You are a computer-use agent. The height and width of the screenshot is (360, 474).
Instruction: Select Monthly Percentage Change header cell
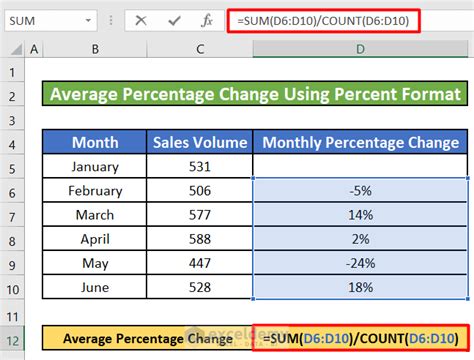coord(360,142)
